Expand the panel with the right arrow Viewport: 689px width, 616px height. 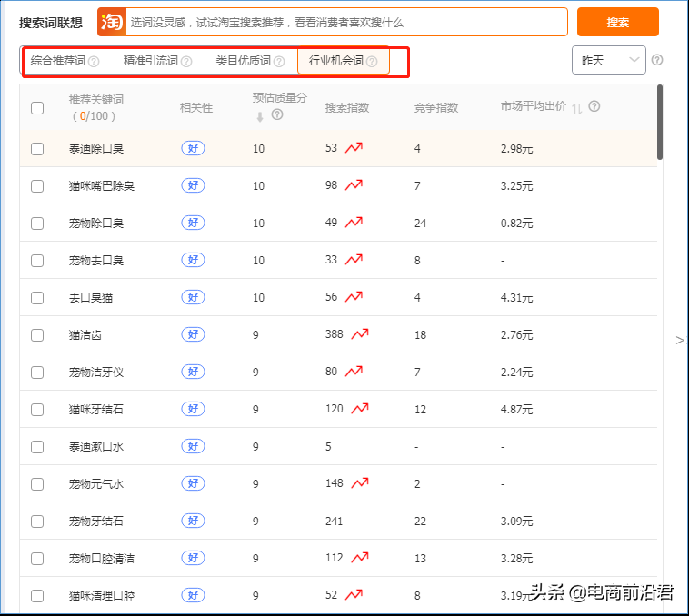pos(679,341)
